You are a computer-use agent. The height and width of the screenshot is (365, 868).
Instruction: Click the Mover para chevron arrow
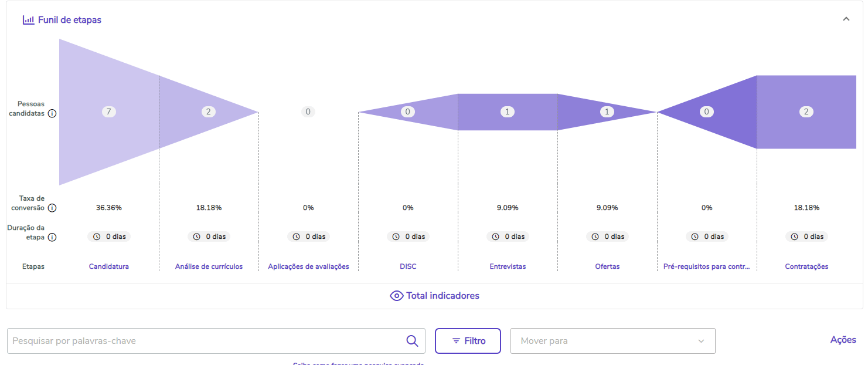click(x=701, y=341)
